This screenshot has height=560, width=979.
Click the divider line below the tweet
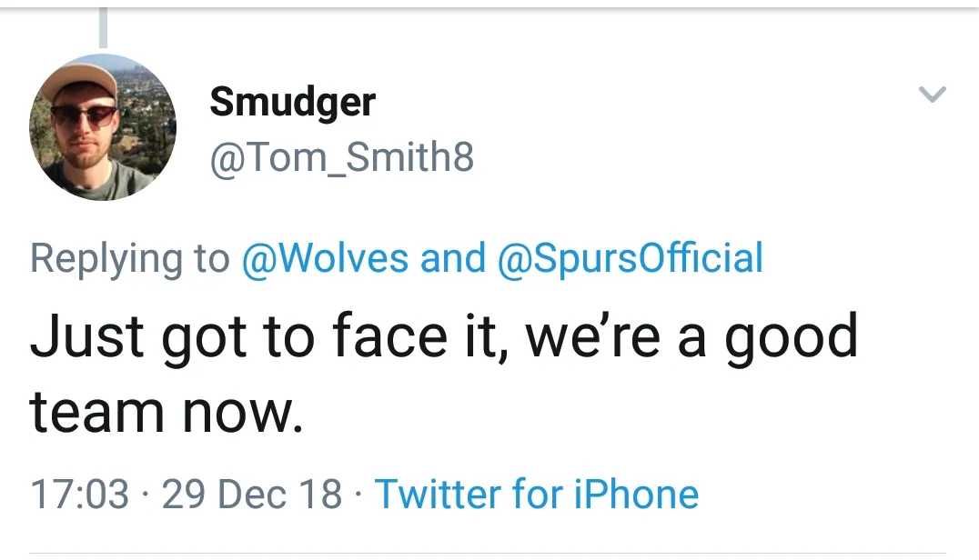489,554
